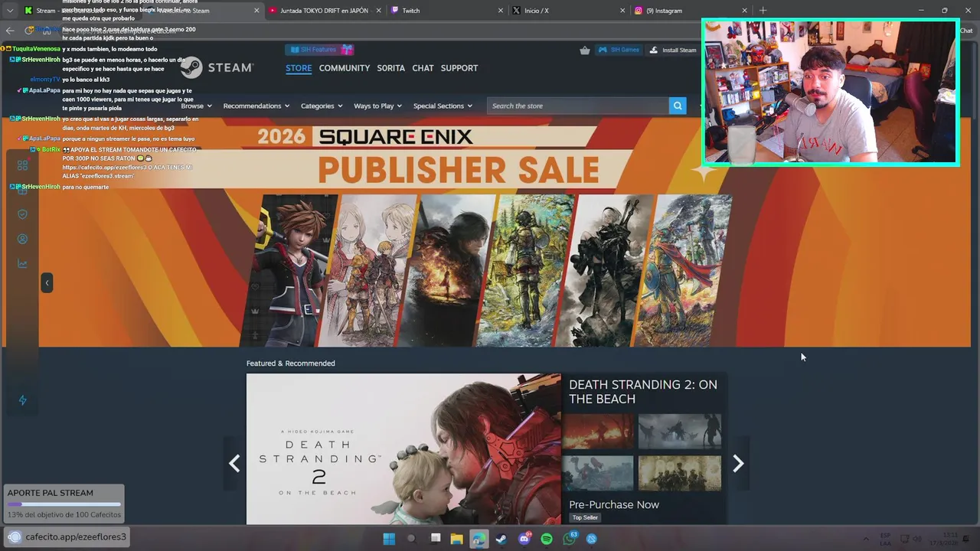Open the SORITA profile menu
Viewport: 980px width, 551px height.
(x=390, y=68)
